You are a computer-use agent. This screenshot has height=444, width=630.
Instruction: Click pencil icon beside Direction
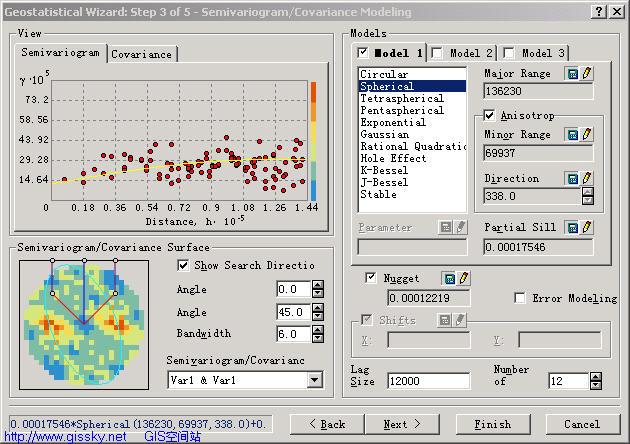tap(587, 178)
